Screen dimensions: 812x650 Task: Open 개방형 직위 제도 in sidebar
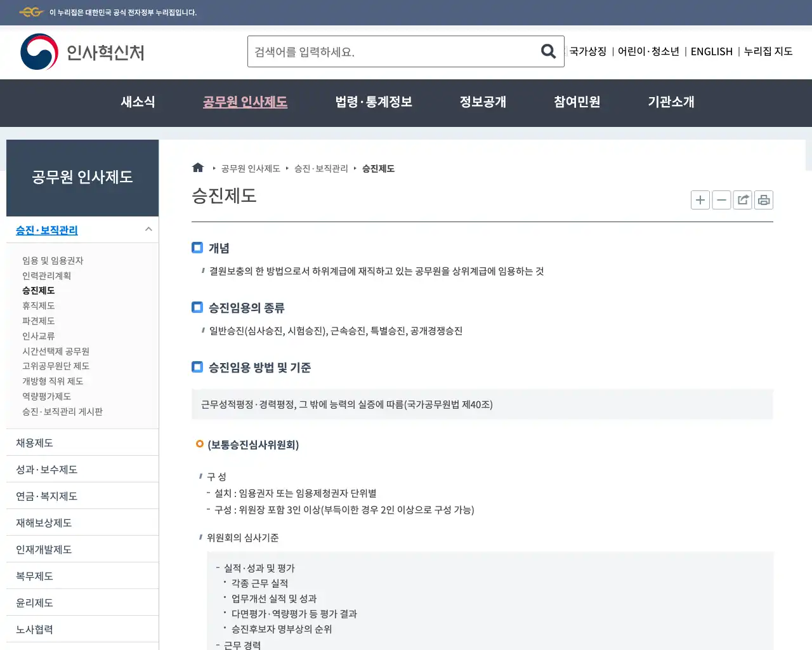click(x=53, y=381)
